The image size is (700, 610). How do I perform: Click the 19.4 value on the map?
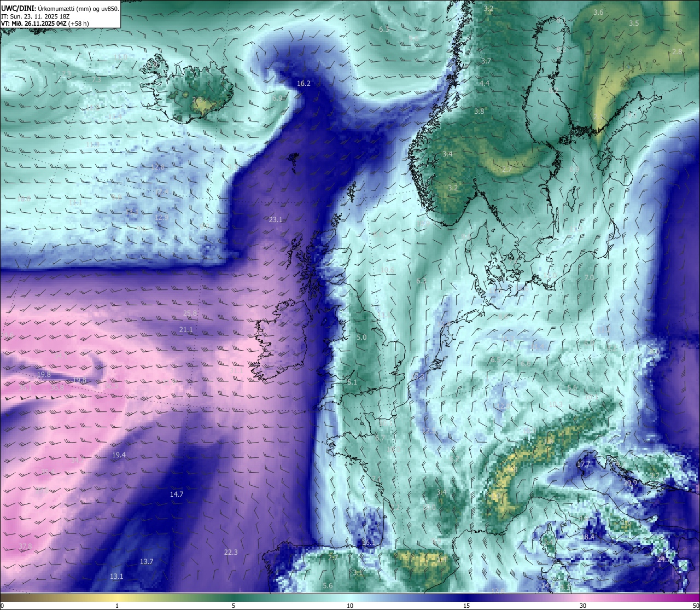coord(119,455)
